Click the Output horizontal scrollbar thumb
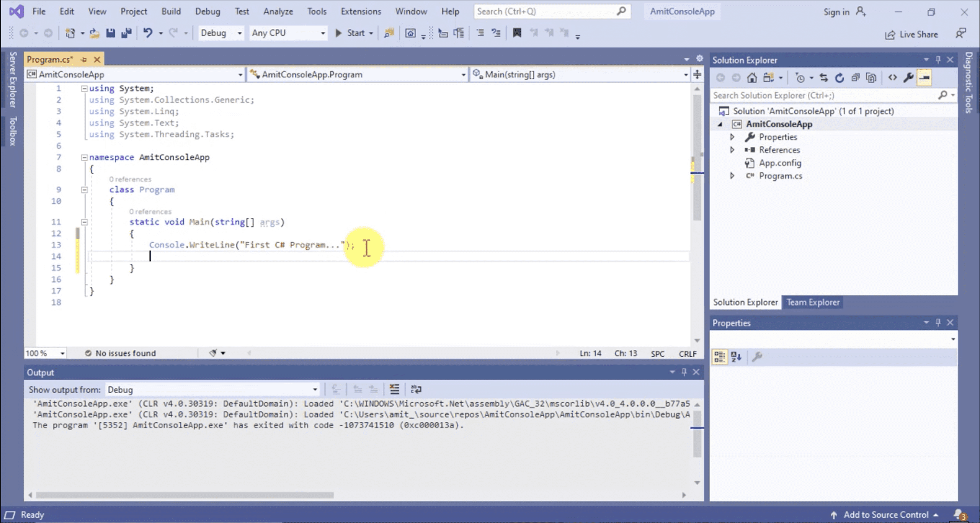Image resolution: width=980 pixels, height=523 pixels. coord(185,495)
